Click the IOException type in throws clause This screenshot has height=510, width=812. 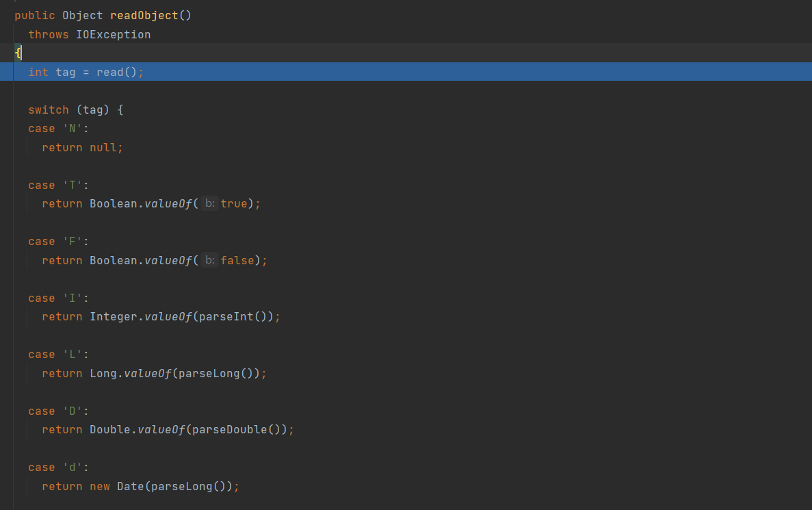[x=113, y=34]
